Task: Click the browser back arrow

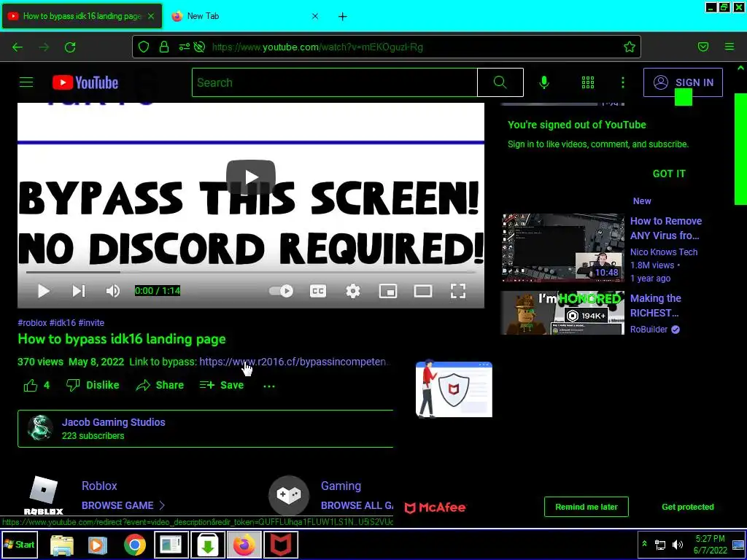Action: [18, 47]
